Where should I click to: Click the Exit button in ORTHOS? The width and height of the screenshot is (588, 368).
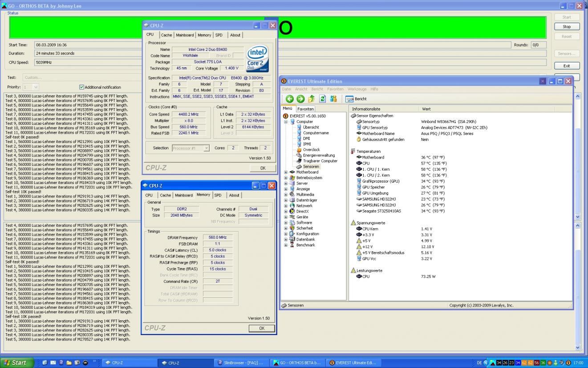click(x=567, y=65)
